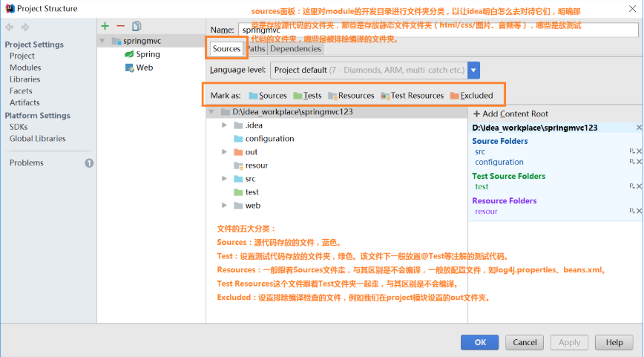Screen dimensions: 644x357
Task: Unmark resour resource folder with X
Action: click(639, 211)
